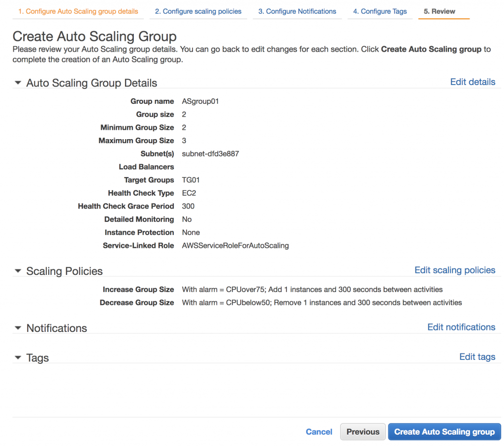Switch to the Configure scaling policies step

click(198, 11)
